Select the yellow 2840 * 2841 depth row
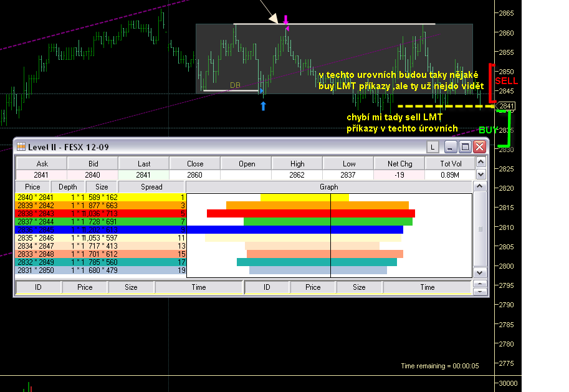This screenshot has height=392, width=569. pyautogui.click(x=100, y=198)
